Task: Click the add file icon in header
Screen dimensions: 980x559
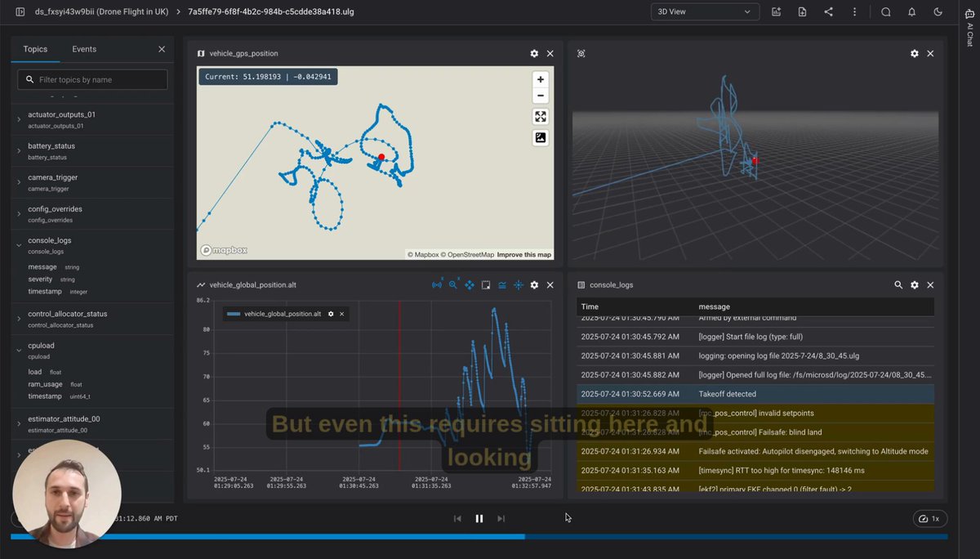Action: 802,12
